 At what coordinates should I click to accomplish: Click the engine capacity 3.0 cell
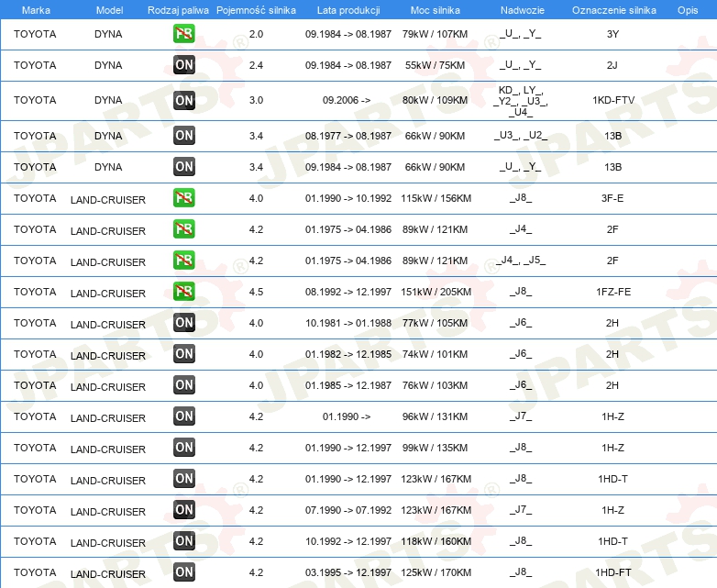click(256, 100)
